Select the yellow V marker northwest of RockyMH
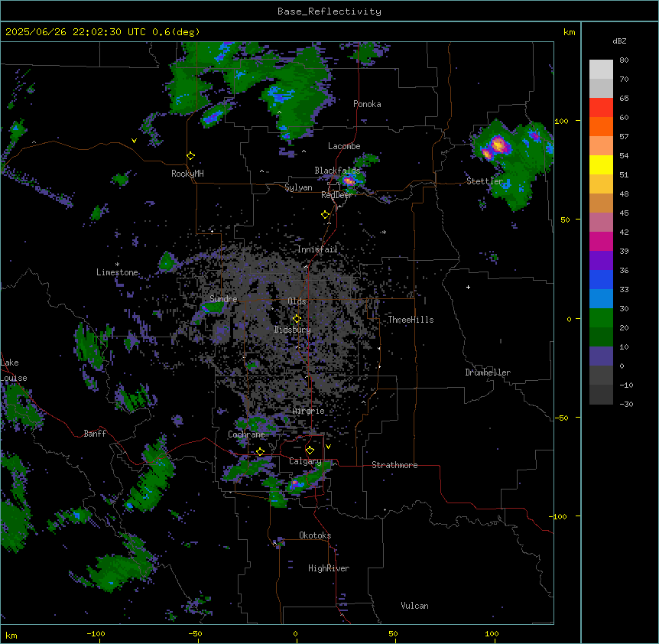This screenshot has width=659, height=644. click(134, 141)
